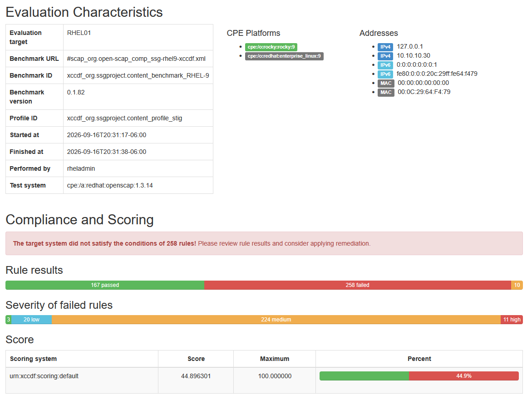Click the cpe:/o:redhat:enterprise_linux:9 badge
The height and width of the screenshot is (400, 532).
tap(284, 56)
